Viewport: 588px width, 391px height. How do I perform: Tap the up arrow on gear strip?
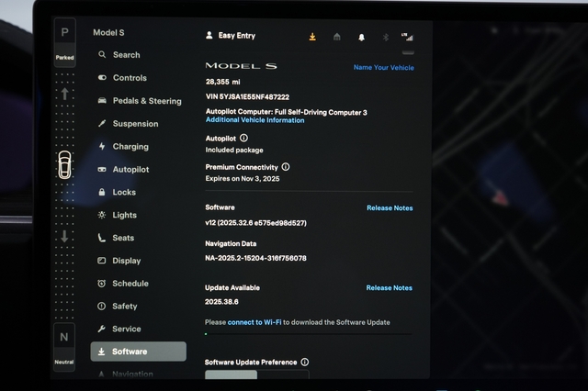tap(64, 94)
